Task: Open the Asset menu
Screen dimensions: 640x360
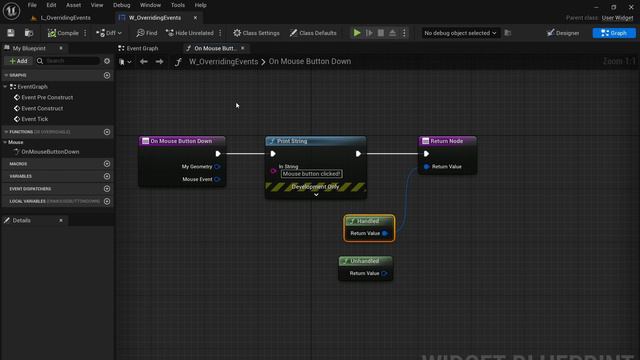Action: pos(73,5)
